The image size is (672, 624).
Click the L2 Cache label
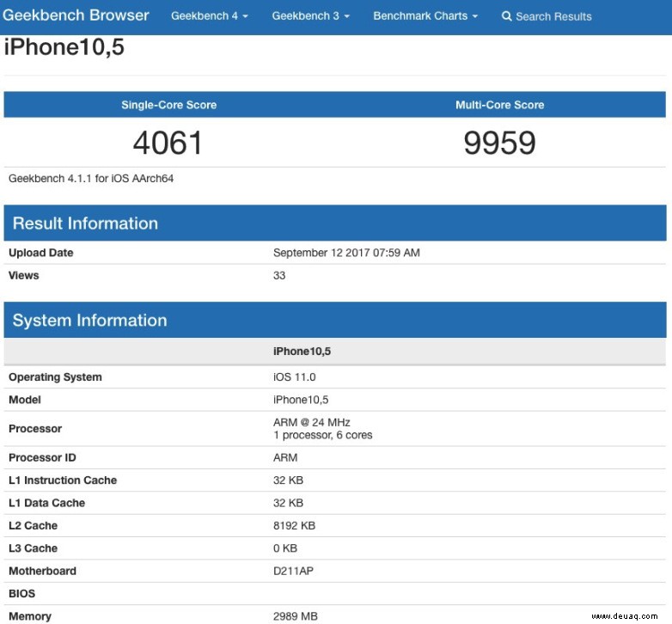click(x=33, y=526)
